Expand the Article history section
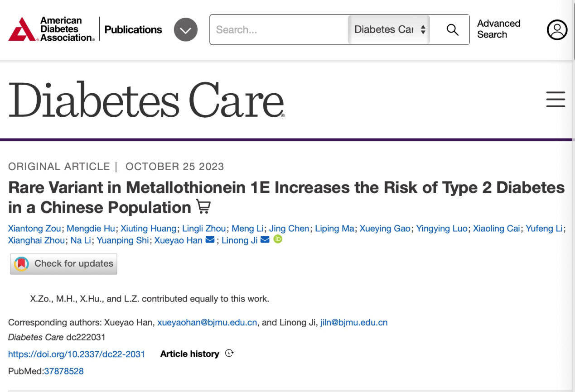Viewport: 575px width, 392px height. [x=197, y=354]
